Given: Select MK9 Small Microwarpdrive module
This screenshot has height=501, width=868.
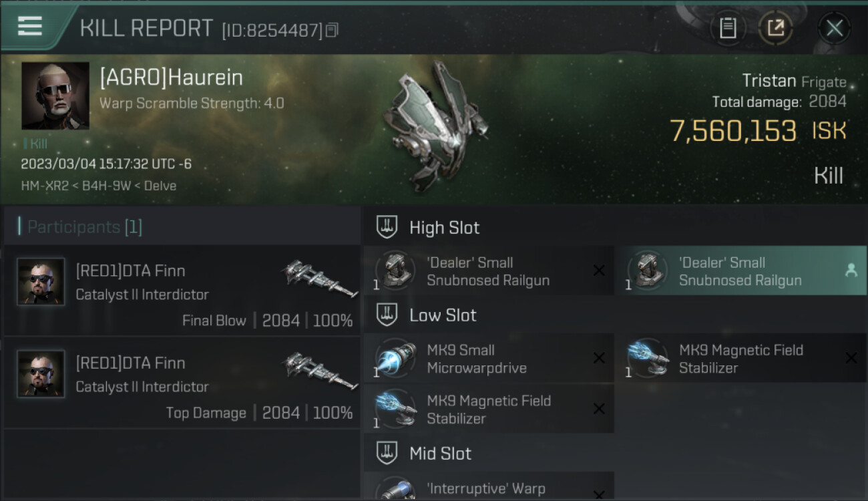Looking at the screenshot, I should pyautogui.click(x=489, y=358).
